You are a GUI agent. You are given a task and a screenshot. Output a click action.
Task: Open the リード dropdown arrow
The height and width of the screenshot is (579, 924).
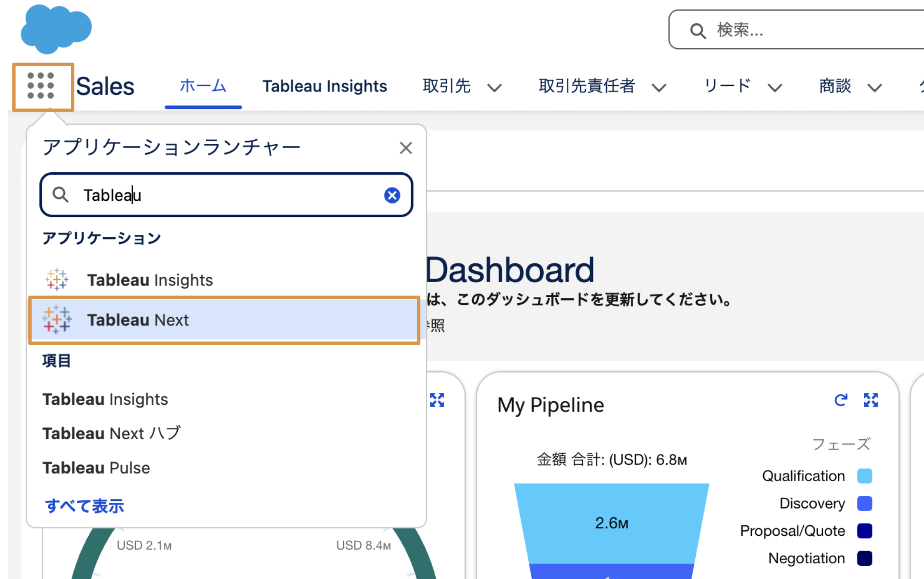[775, 87]
